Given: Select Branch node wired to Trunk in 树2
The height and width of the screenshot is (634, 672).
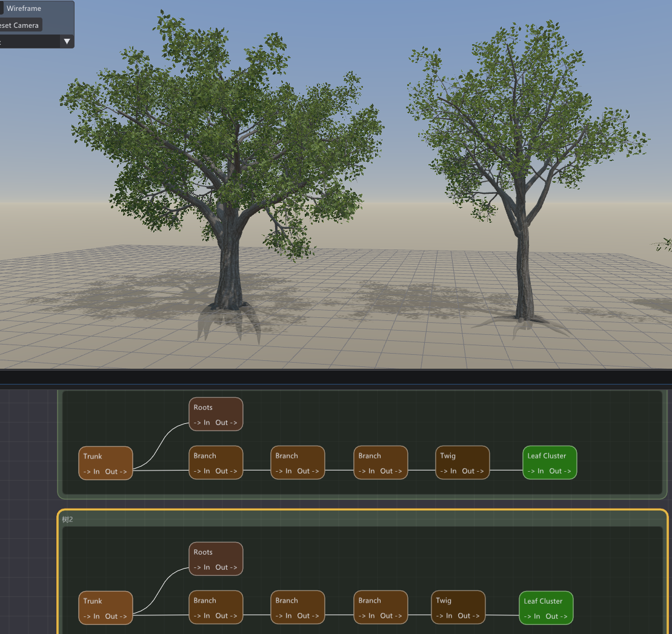Looking at the screenshot, I should click(216, 607).
